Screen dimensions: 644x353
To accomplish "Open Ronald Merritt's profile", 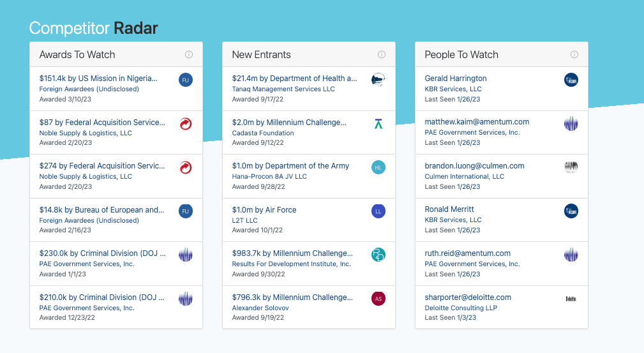I will point(449,209).
